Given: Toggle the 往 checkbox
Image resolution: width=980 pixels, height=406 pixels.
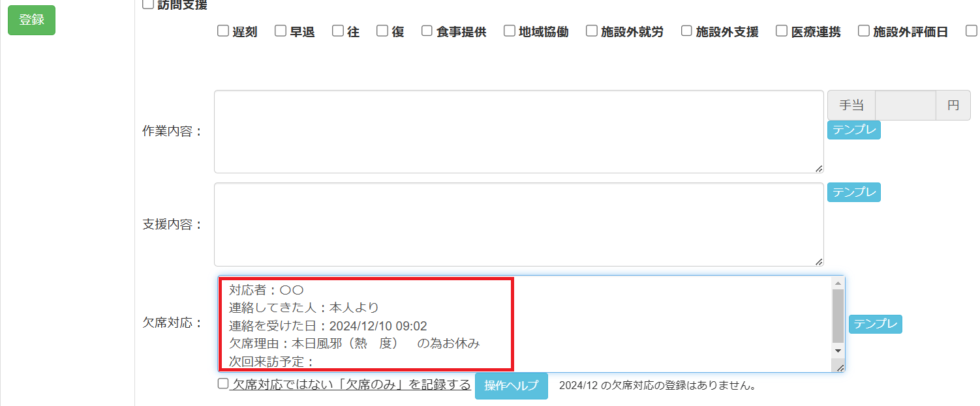Looking at the screenshot, I should point(338,31).
